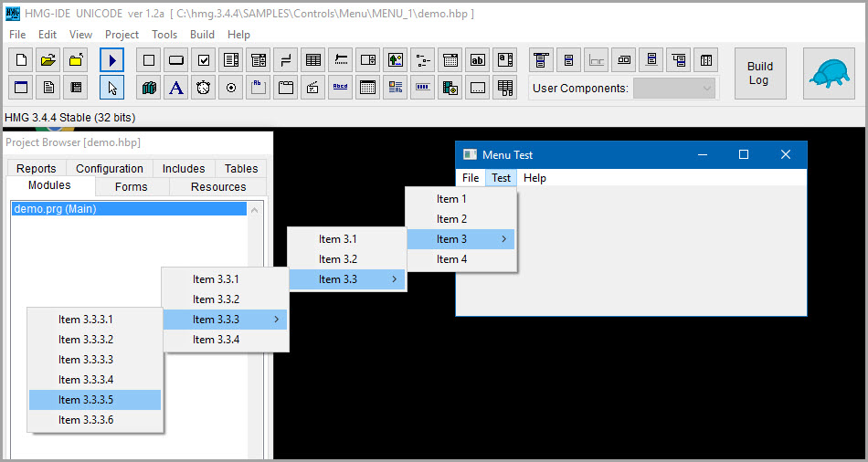Open the Build Log button
The width and height of the screenshot is (868, 462).
pos(760,73)
